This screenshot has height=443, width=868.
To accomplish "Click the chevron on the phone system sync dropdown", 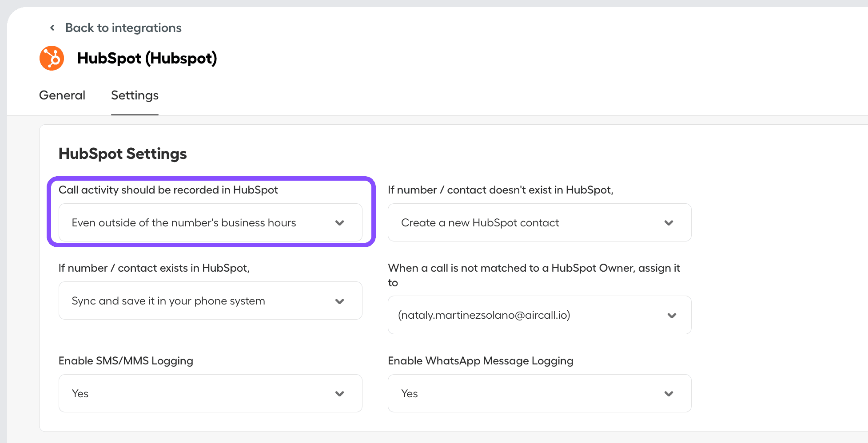I will pos(339,301).
